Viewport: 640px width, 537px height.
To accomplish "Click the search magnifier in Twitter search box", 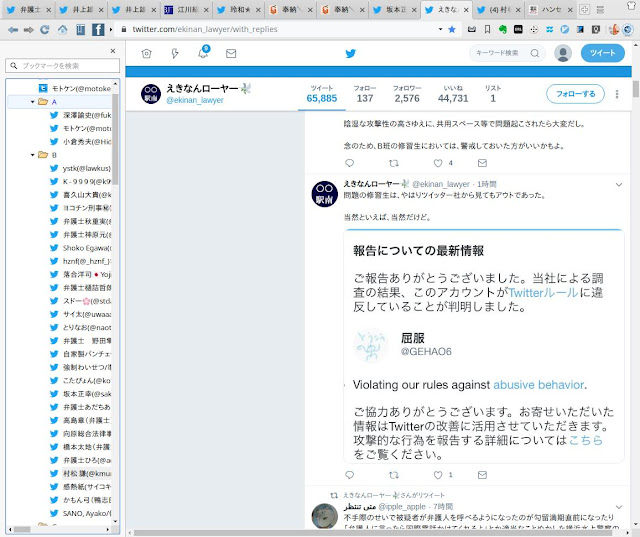I will pos(534,53).
